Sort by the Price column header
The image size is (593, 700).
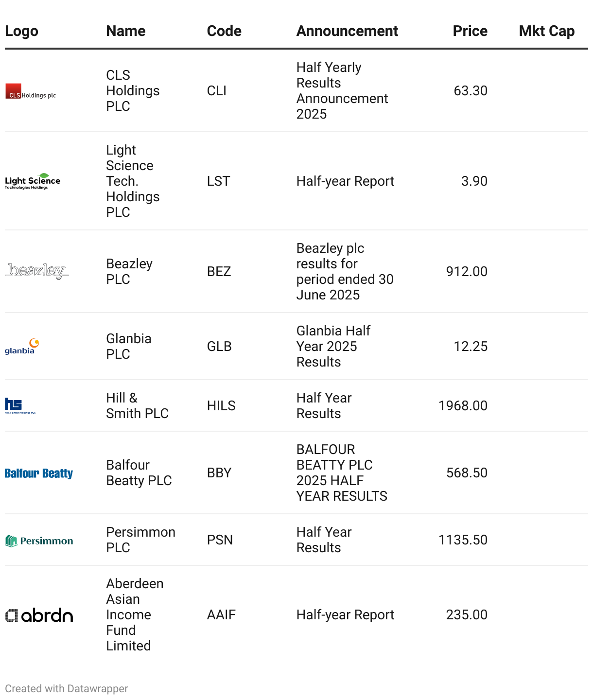pyautogui.click(x=470, y=31)
